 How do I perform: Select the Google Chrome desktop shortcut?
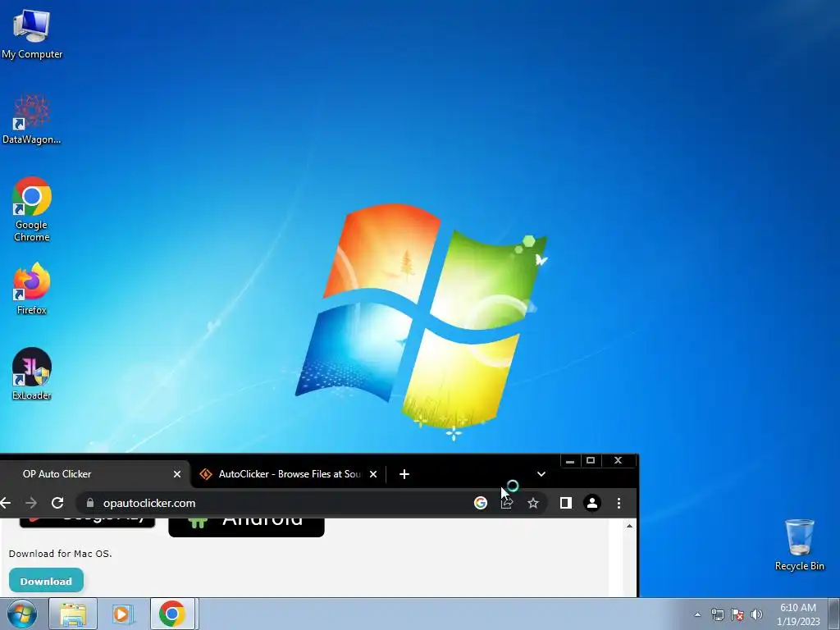tap(32, 209)
